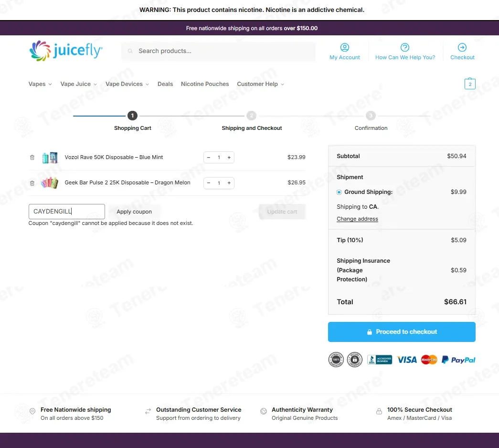Viewport: 499px width, 448px height.
Task: Decrease Vozol Rave Blue Mint quantity
Action: point(209,157)
